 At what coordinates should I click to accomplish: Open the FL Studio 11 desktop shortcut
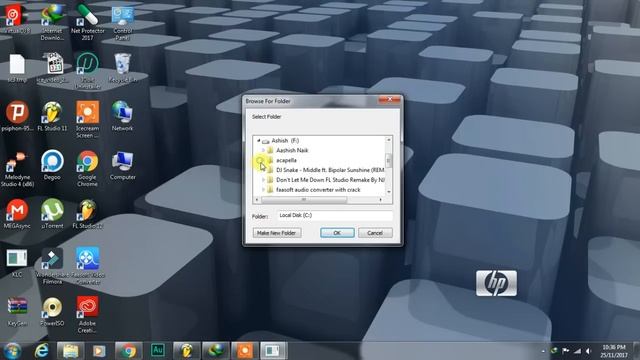[52, 116]
